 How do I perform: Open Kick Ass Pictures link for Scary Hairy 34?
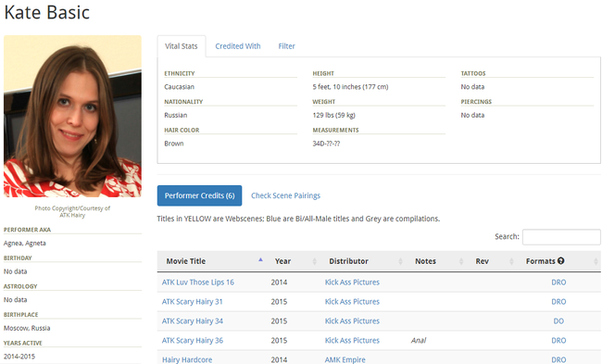(352, 321)
